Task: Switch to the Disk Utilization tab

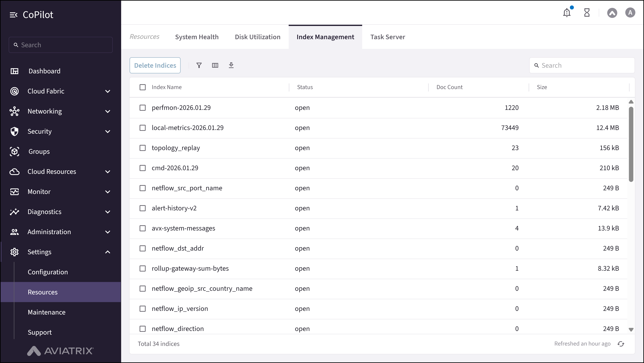Action: point(257,37)
